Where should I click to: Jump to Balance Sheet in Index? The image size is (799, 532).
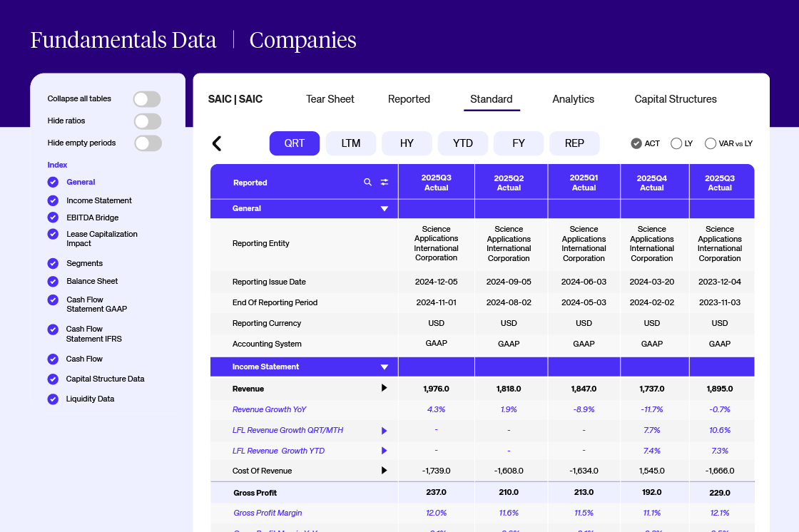(x=92, y=281)
